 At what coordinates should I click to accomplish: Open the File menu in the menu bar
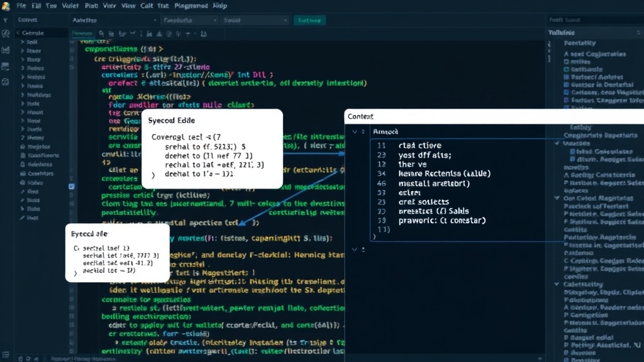point(21,6)
